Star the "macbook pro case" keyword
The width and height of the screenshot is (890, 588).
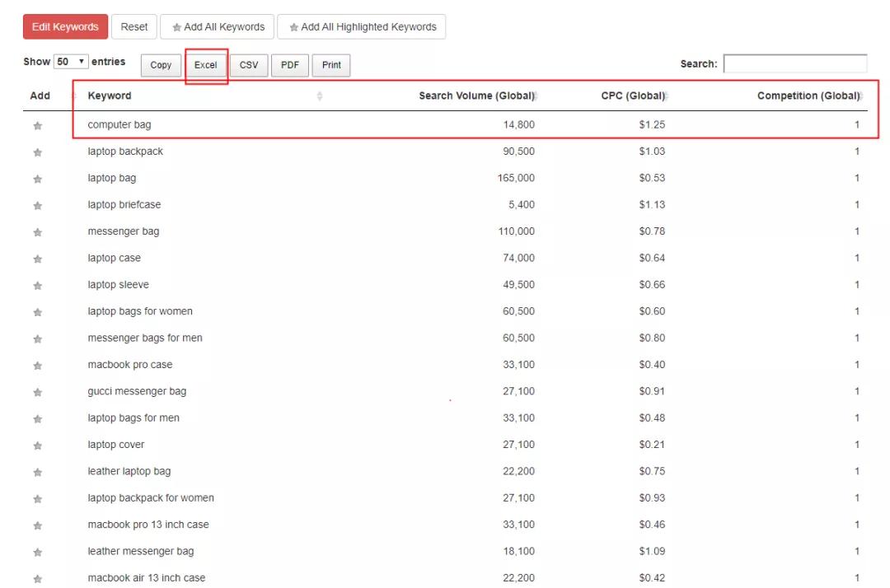pos(37,364)
